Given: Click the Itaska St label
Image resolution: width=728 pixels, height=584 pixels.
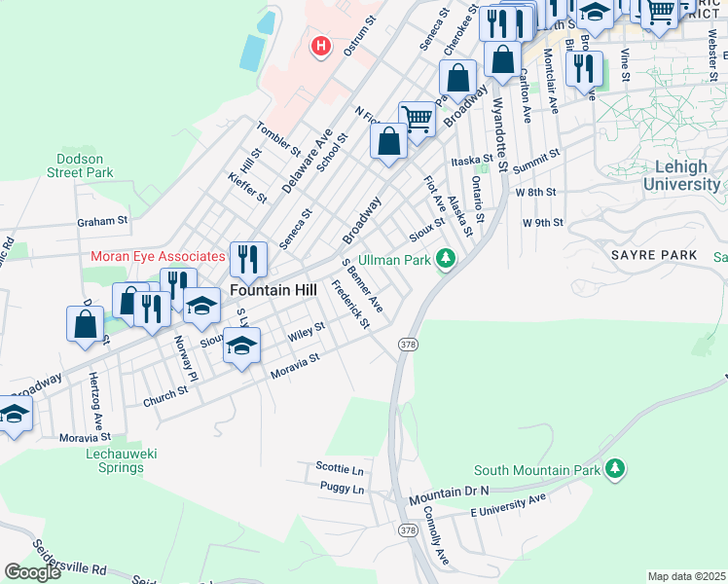Looking at the screenshot, I should 472,161.
